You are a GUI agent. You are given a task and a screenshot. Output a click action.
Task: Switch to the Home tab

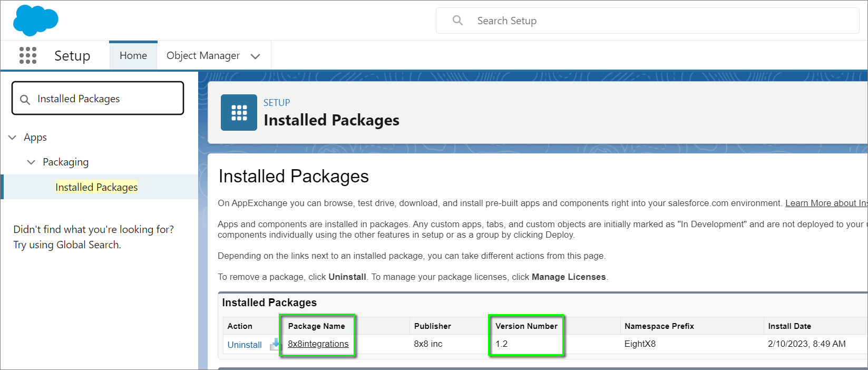pyautogui.click(x=133, y=56)
